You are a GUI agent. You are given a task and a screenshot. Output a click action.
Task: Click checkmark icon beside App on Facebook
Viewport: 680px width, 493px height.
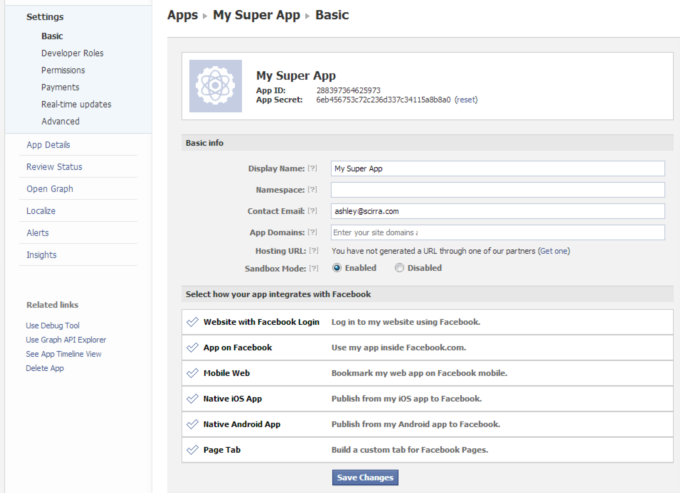(192, 348)
